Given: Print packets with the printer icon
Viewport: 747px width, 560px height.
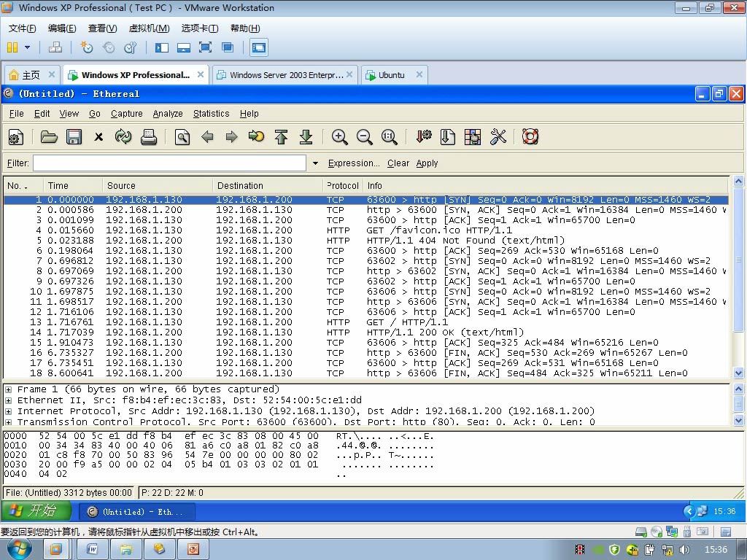Looking at the screenshot, I should click(149, 138).
